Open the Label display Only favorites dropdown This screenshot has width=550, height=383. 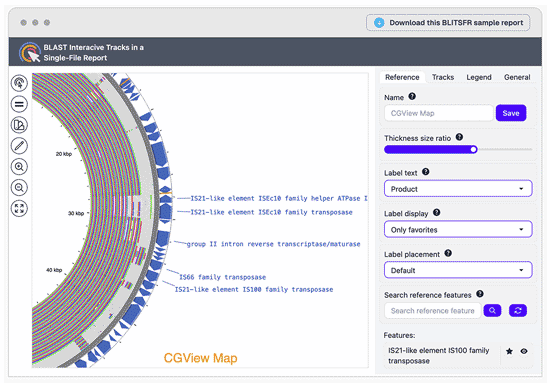458,229
